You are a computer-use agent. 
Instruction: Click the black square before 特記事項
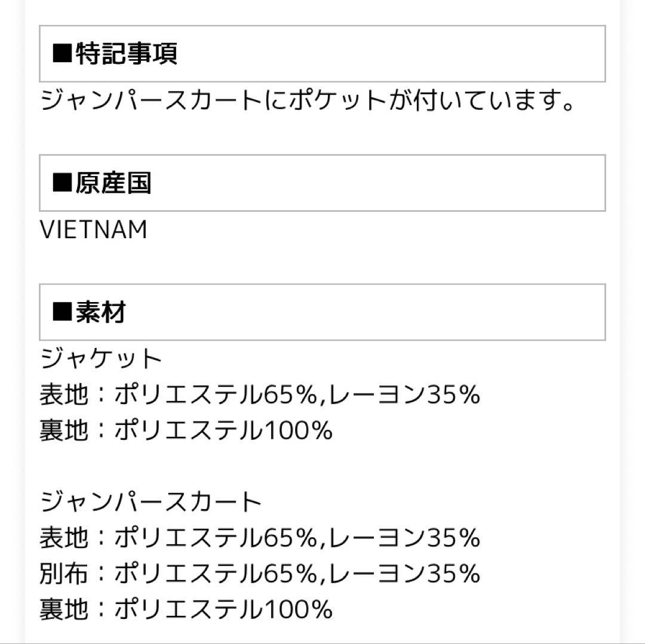click(62, 54)
